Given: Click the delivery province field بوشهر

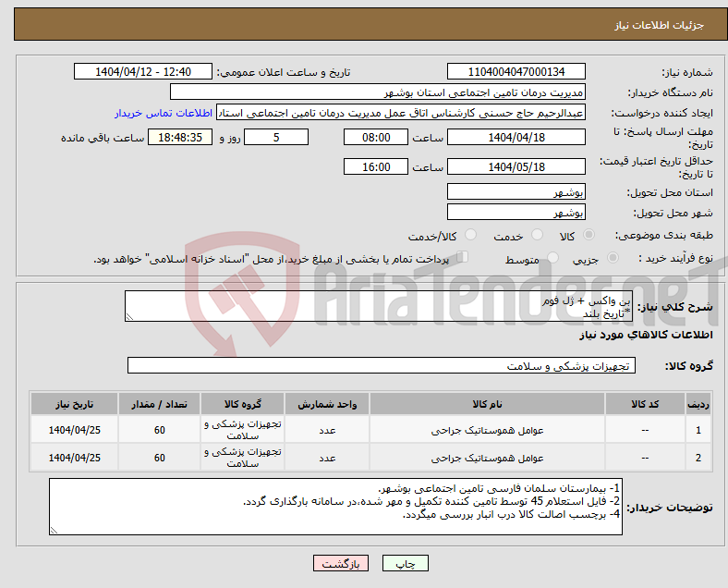Looking at the screenshot, I should pos(516,191).
